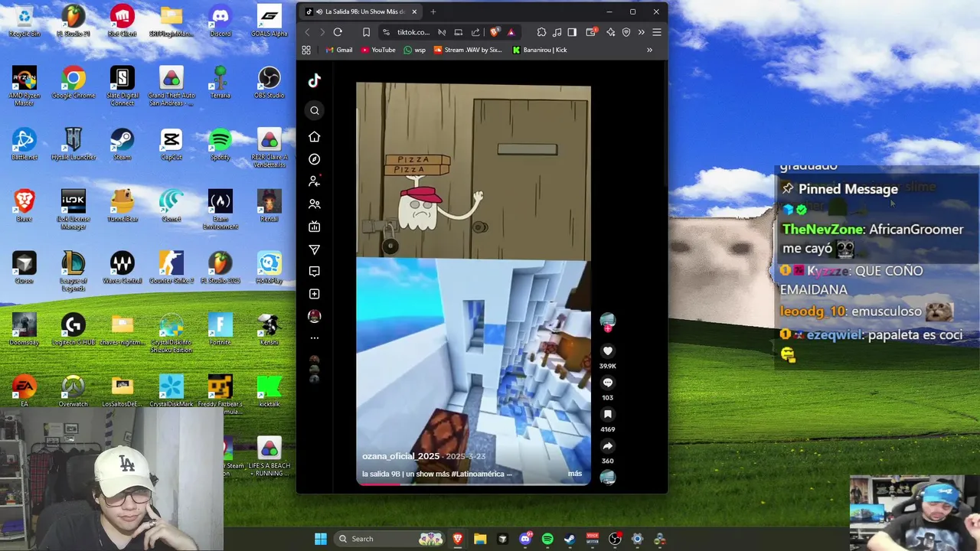Open the Following icon in TikTok sidebar
The height and width of the screenshot is (551, 980).
coord(315,181)
